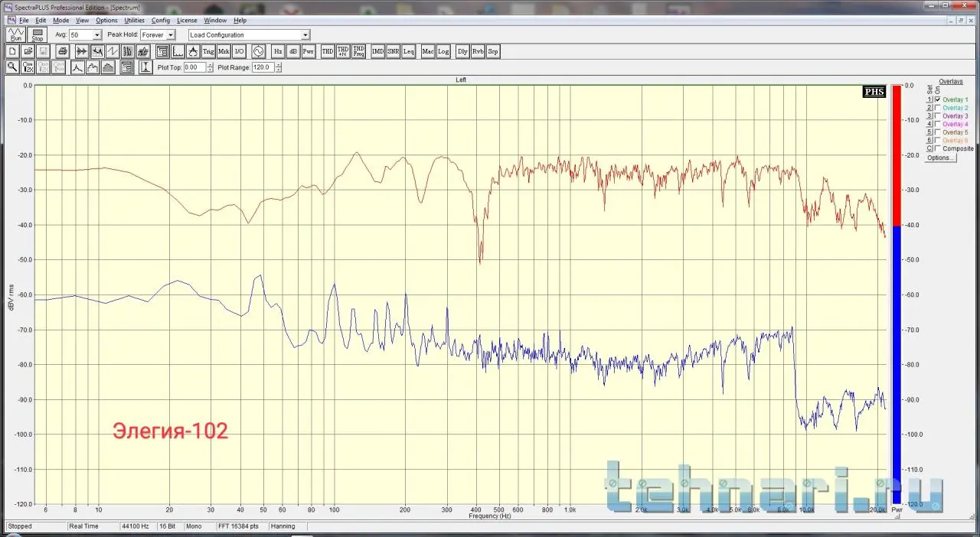Screen dimensions: 980x537
Task: Click the SNR measurement button
Action: pyautogui.click(x=393, y=51)
